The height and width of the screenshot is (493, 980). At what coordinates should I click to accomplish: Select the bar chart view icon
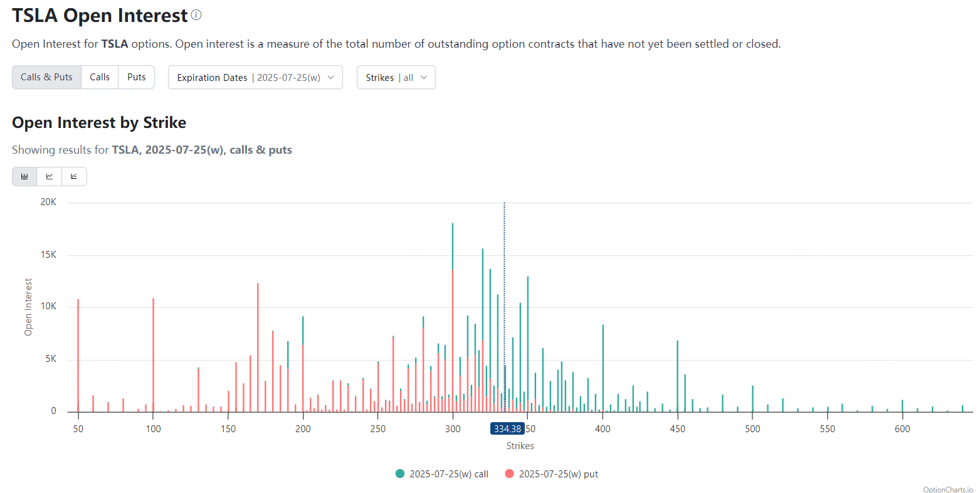[24, 176]
